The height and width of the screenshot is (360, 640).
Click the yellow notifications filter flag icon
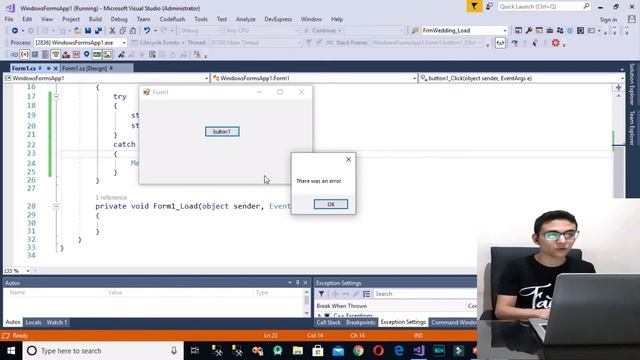(x=474, y=7)
